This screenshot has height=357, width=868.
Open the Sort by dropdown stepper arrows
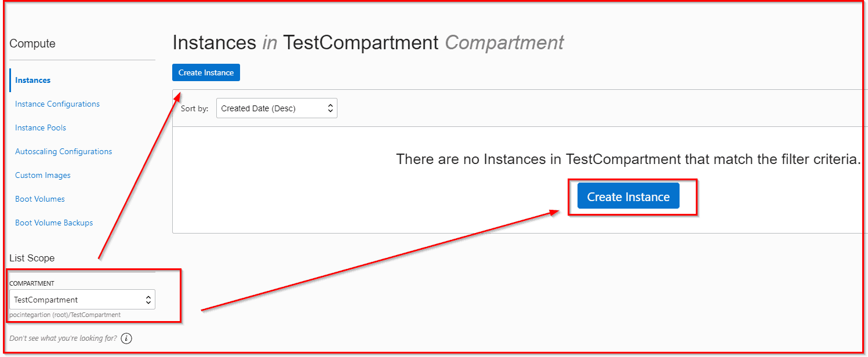(x=331, y=108)
